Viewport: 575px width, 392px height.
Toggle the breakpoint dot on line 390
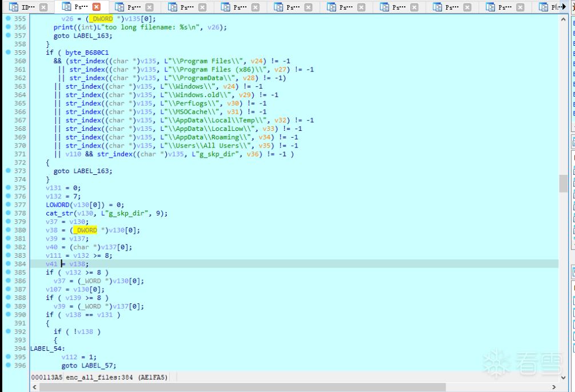pos(8,314)
